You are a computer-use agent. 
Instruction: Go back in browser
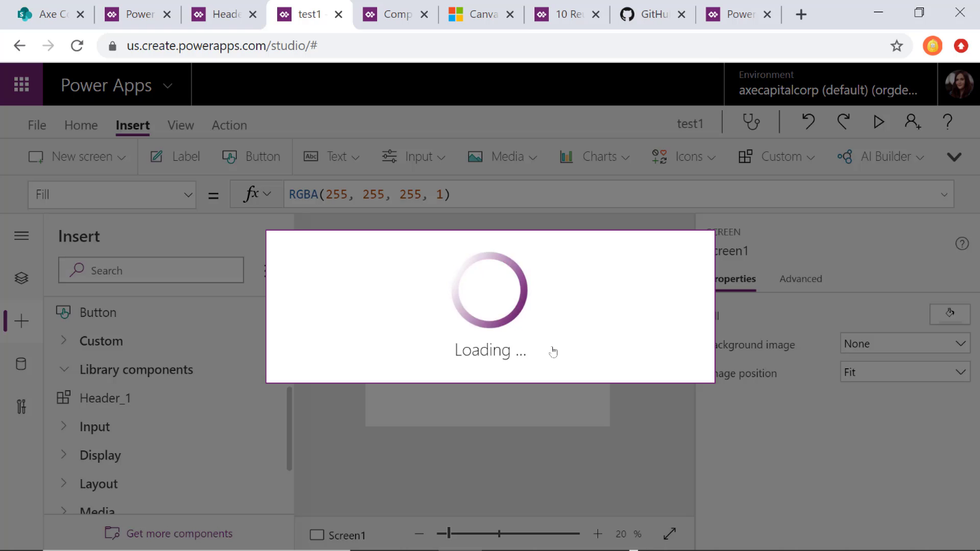[x=19, y=46]
